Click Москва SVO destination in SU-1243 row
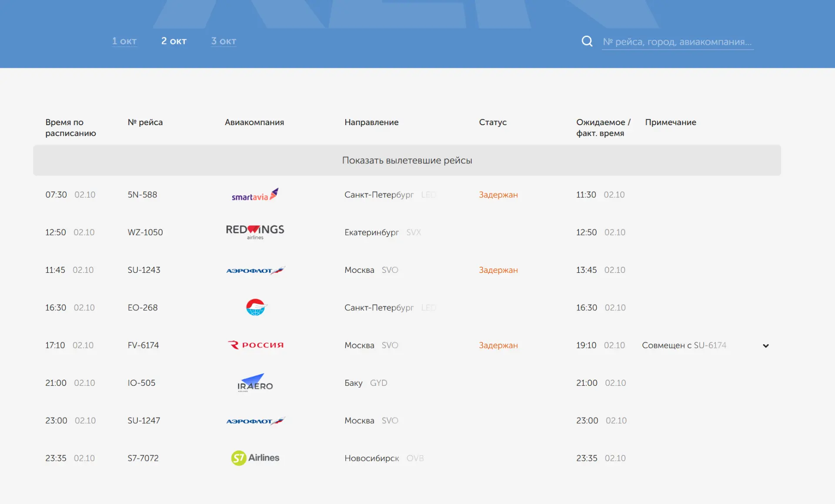Screen dimensions: 835x504 coord(371,270)
